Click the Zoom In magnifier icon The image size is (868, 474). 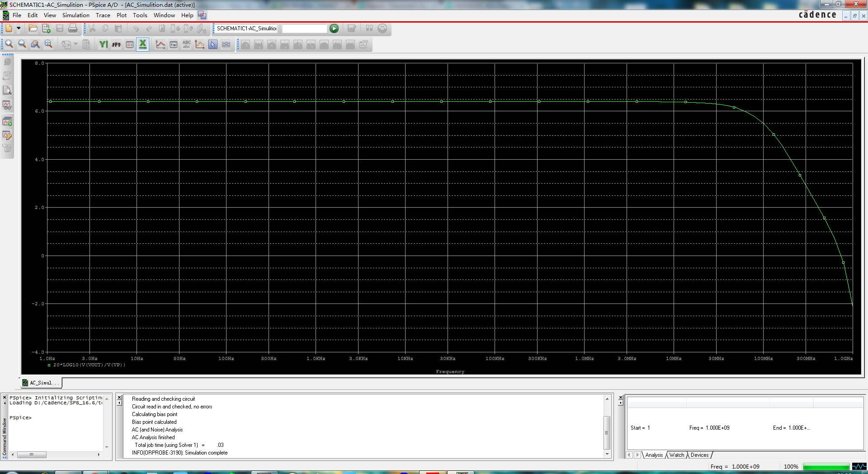(x=9, y=44)
